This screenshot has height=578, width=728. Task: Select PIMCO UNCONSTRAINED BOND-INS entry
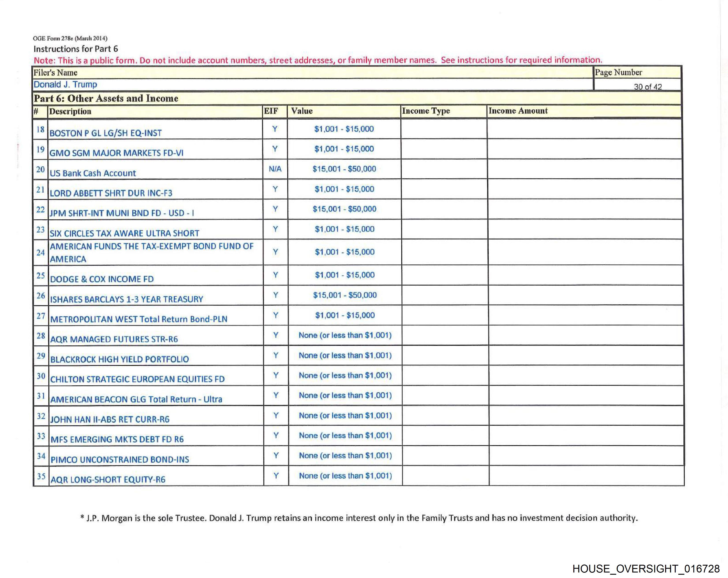120,459
